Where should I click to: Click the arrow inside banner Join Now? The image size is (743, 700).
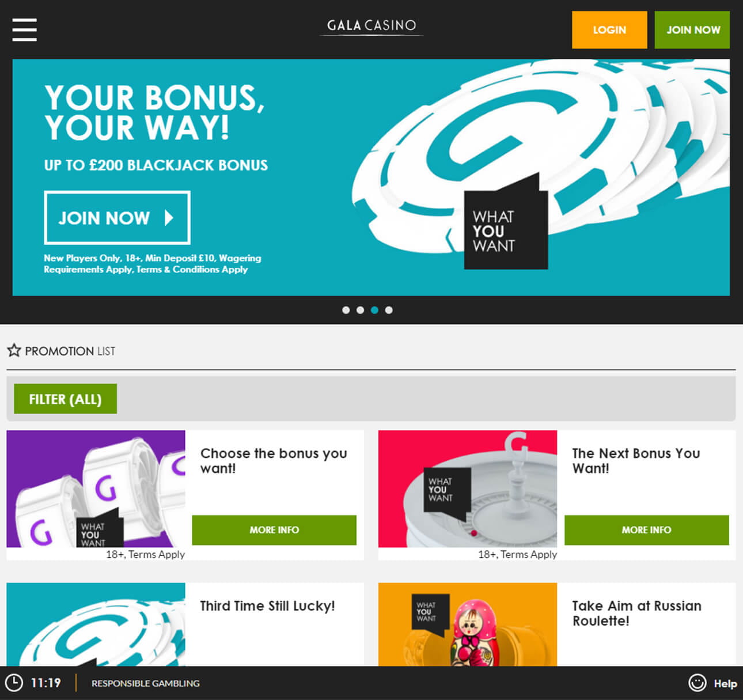pyautogui.click(x=169, y=218)
